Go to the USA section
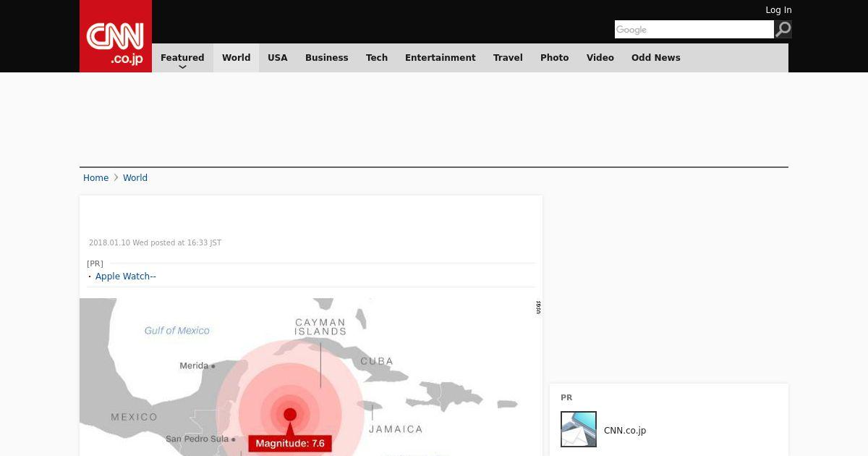Screen dimensions: 868x456 (278, 58)
